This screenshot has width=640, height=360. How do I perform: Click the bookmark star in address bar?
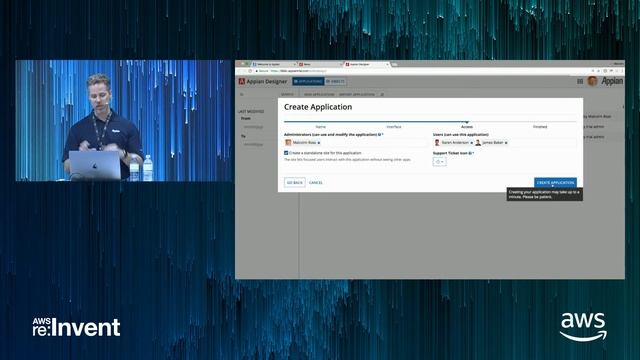pos(599,71)
